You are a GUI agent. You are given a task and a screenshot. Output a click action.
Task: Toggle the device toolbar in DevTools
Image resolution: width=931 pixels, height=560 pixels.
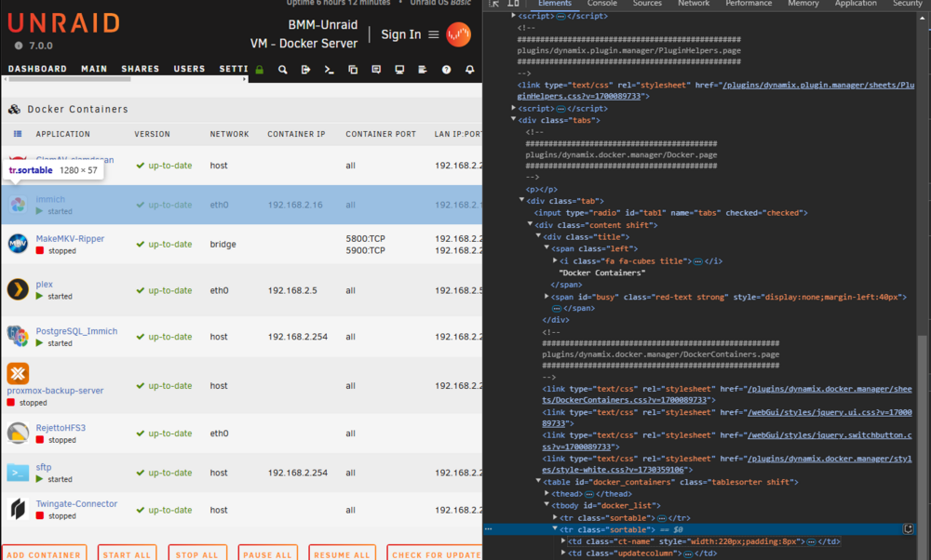513,4
